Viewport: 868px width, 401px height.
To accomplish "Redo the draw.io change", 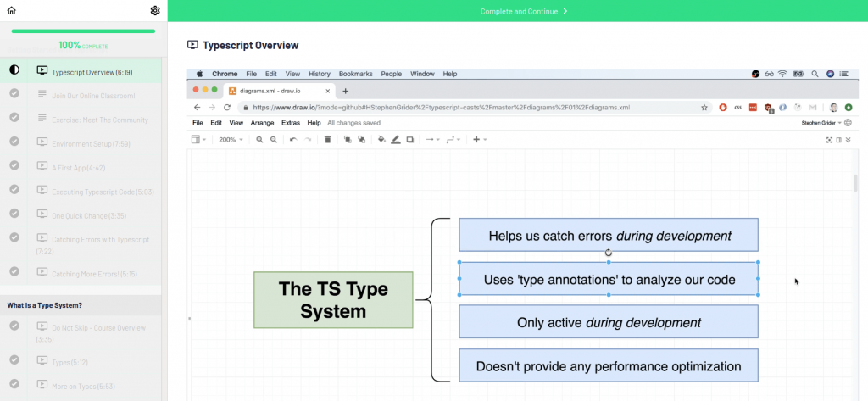I will point(308,140).
